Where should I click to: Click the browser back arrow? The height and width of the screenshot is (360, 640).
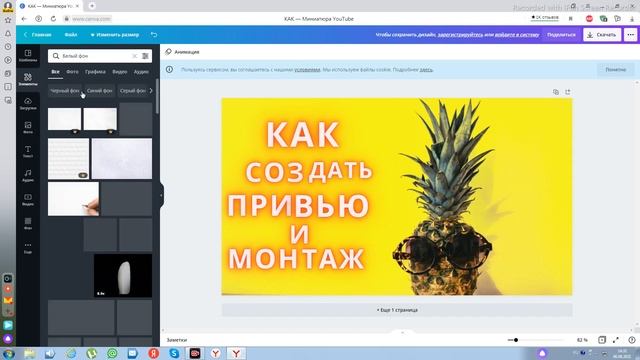(24, 19)
